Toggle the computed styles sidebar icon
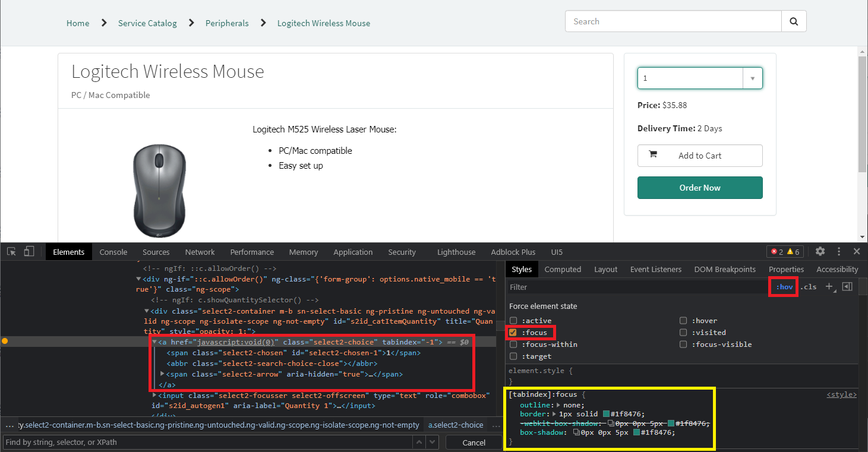 tap(847, 287)
